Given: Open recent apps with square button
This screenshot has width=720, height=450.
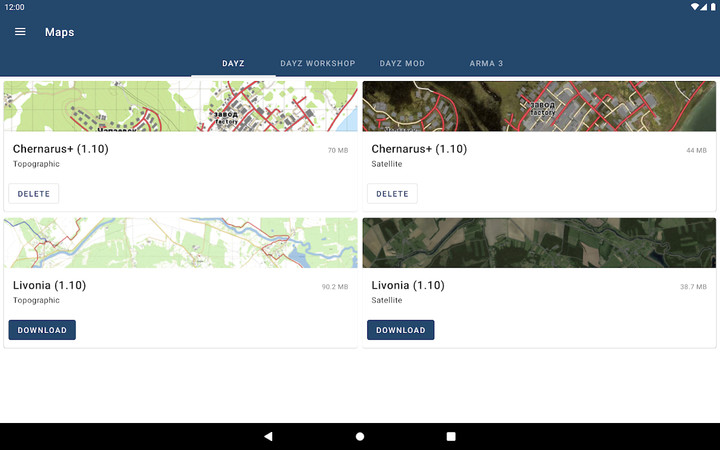Looking at the screenshot, I should 451,437.
